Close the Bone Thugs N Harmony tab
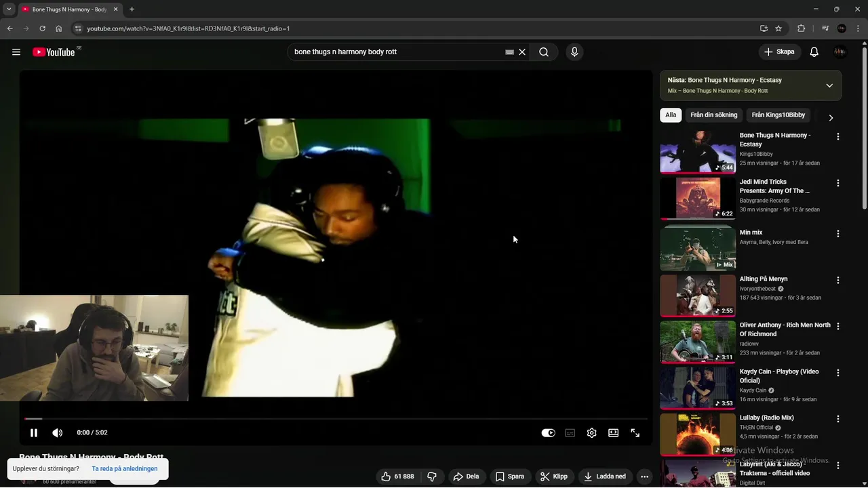Viewport: 868px width, 488px height. pos(116,9)
